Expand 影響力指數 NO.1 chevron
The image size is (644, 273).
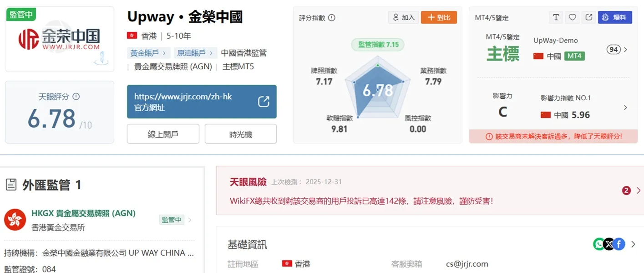[x=625, y=108]
